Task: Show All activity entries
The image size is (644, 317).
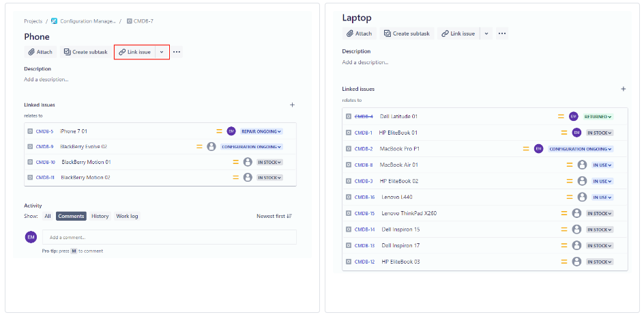Action: [x=48, y=216]
